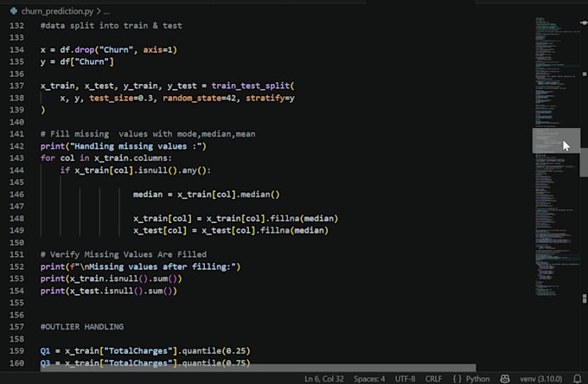Click the curly braces language icon
This screenshot has height=384, width=588.
(x=457, y=379)
